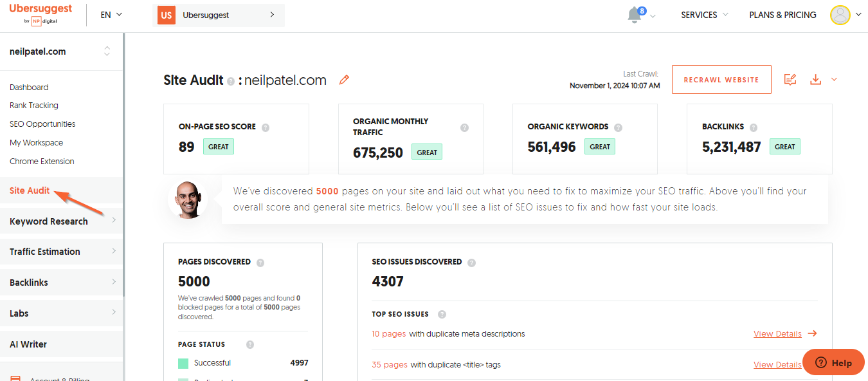Expand the export options chevron
This screenshot has width=868, height=381.
(x=835, y=79)
